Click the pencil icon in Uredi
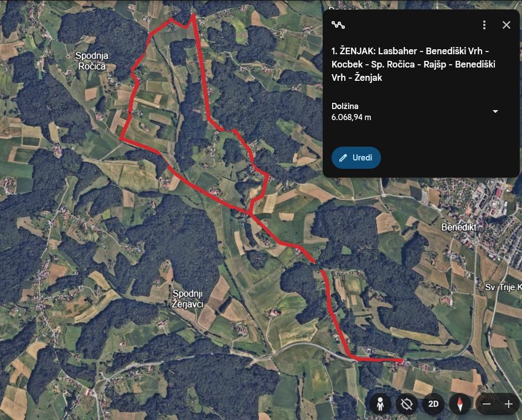Screen dimensions: 522x420 tap(343, 158)
